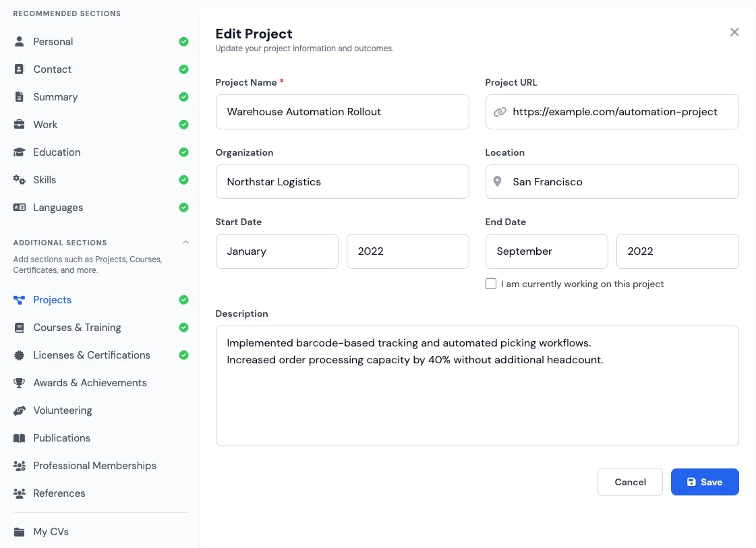The image size is (756, 548).
Task: Collapse the Additional Sections chevron
Action: pos(185,243)
